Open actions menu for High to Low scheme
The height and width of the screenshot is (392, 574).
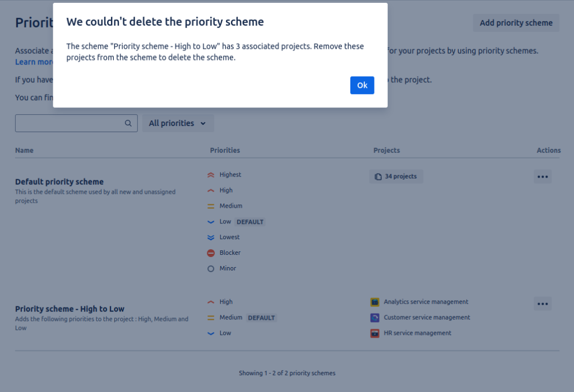point(542,304)
